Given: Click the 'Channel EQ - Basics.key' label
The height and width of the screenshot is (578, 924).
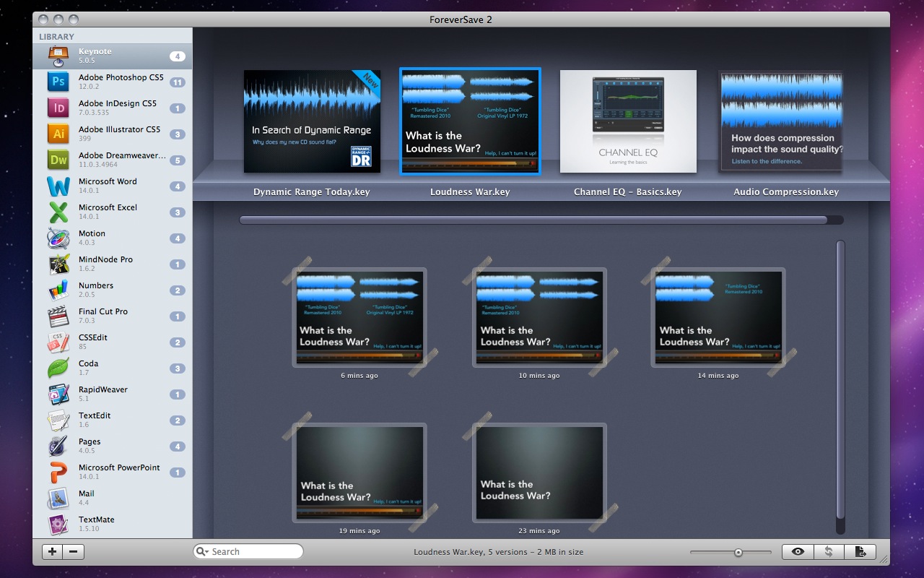Looking at the screenshot, I should pos(627,192).
